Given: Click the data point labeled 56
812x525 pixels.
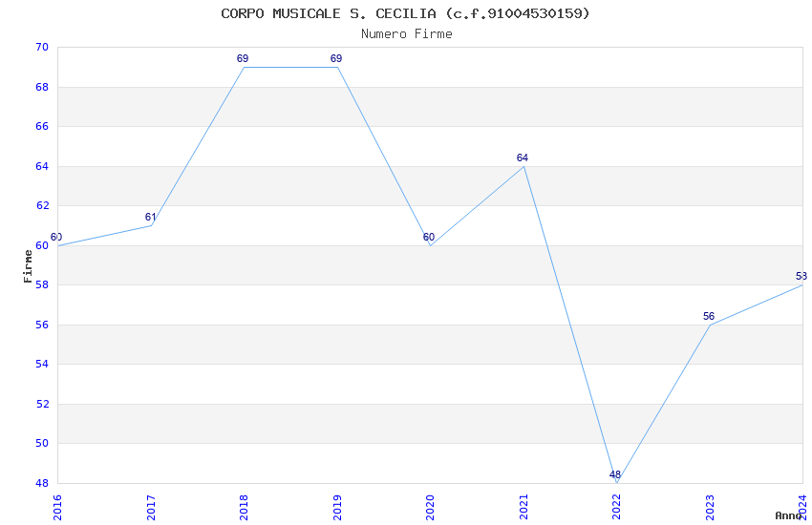Looking at the screenshot, I should pos(710,325).
